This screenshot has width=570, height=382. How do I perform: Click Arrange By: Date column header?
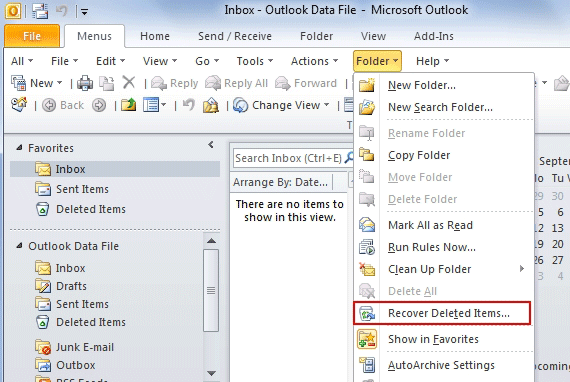pos(280,182)
